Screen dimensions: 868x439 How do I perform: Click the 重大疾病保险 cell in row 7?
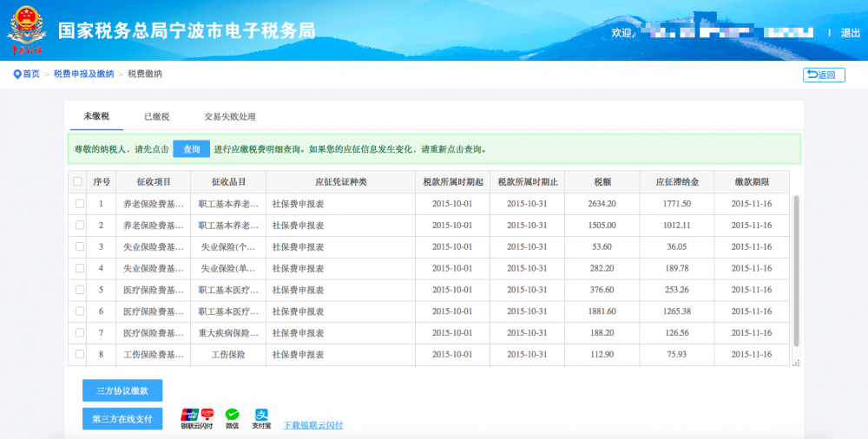tap(228, 333)
